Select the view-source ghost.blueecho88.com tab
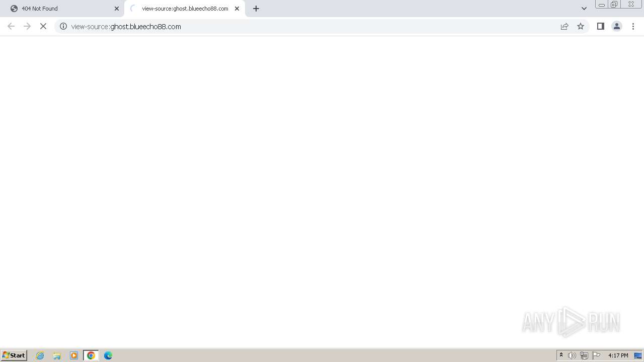644x362 pixels. click(x=185, y=9)
